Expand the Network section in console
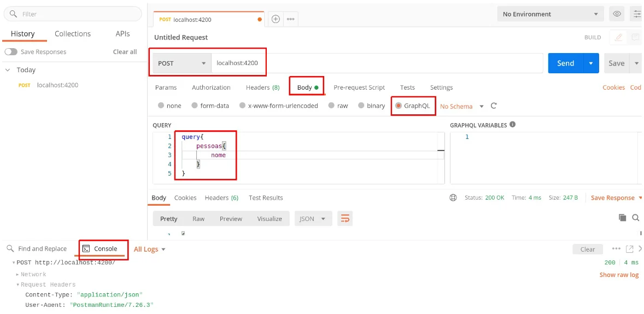This screenshot has height=314, width=644. 17,274
